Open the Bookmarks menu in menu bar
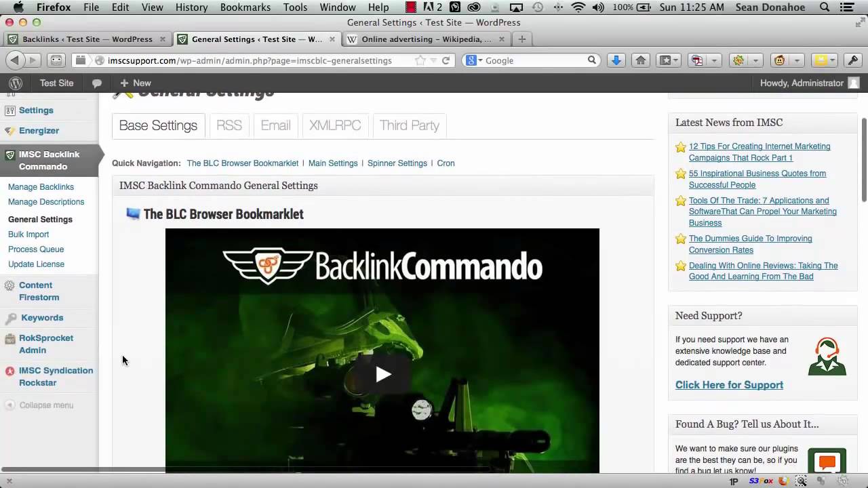 pyautogui.click(x=245, y=7)
